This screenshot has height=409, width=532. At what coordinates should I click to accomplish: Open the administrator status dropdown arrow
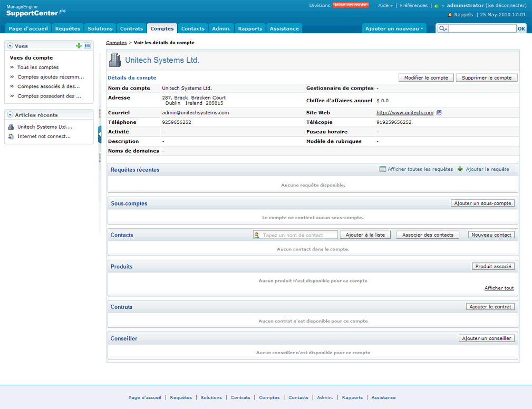click(x=443, y=6)
